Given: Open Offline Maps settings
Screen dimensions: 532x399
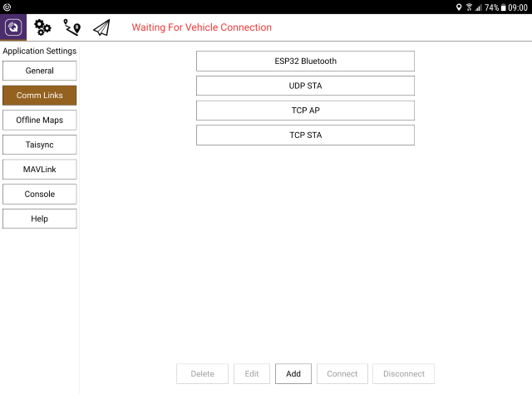Looking at the screenshot, I should tap(40, 120).
